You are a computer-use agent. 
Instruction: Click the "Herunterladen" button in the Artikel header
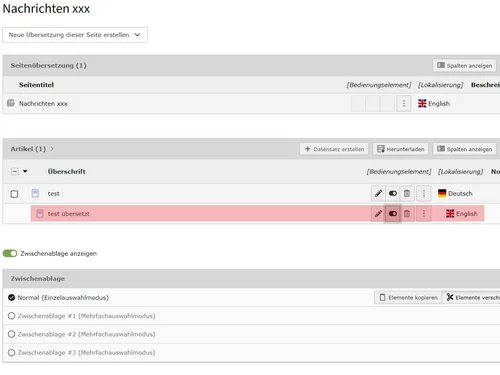[401, 149]
